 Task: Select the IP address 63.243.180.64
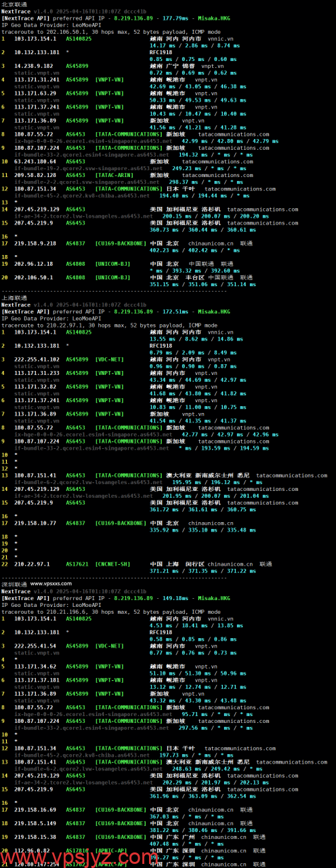click(35, 161)
